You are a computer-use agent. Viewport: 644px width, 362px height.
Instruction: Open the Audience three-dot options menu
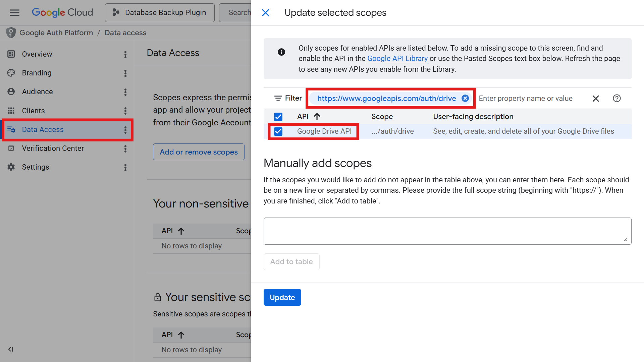coord(125,92)
